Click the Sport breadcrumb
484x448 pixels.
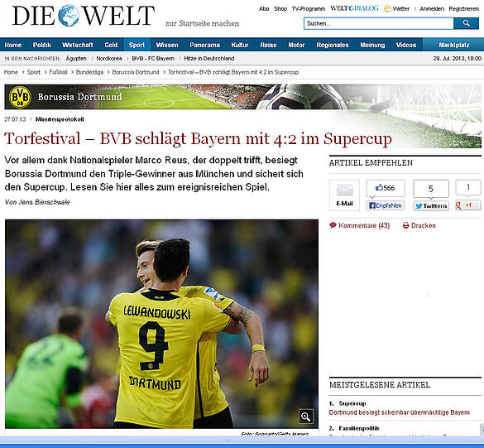pos(34,72)
